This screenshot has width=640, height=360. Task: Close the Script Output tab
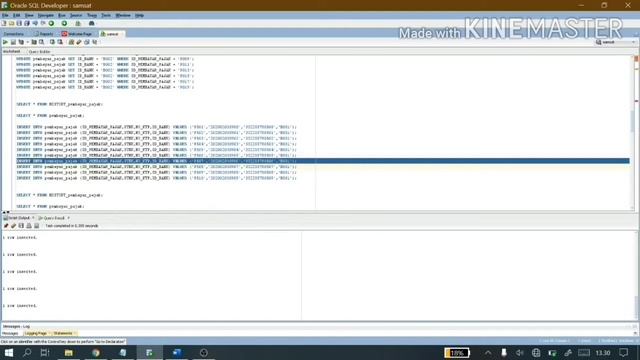33,218
